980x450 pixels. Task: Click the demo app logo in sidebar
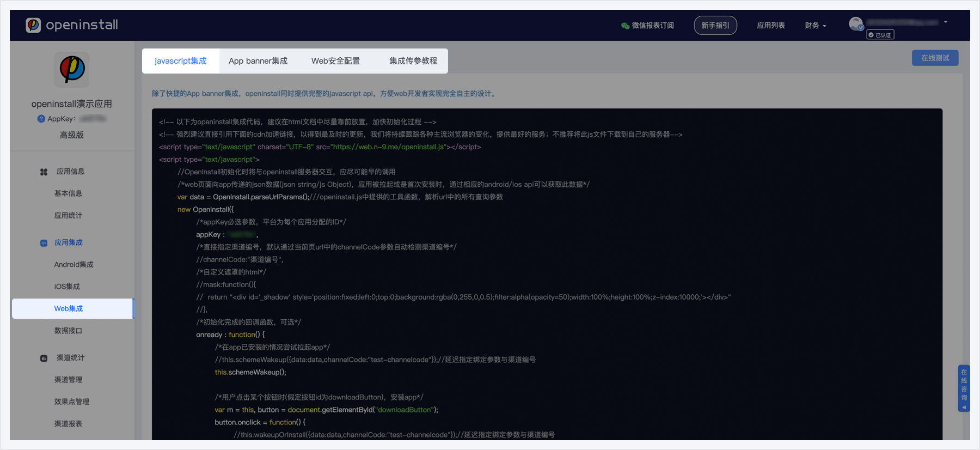[72, 70]
